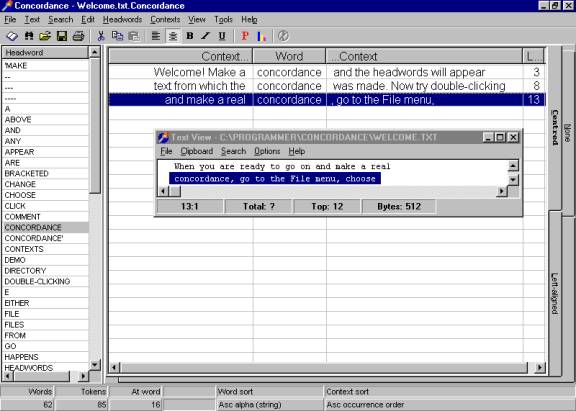Open Text View's Clipboard menu
The image size is (576, 411).
[197, 151]
